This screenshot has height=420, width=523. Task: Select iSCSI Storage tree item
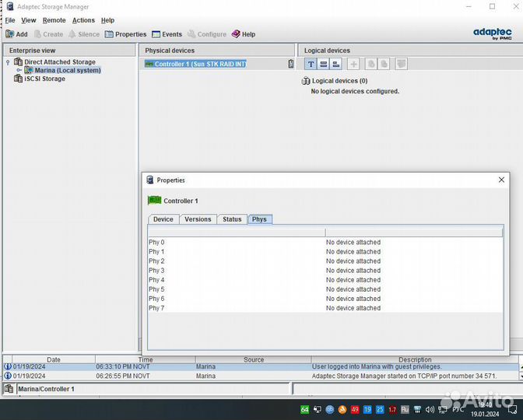coord(44,79)
